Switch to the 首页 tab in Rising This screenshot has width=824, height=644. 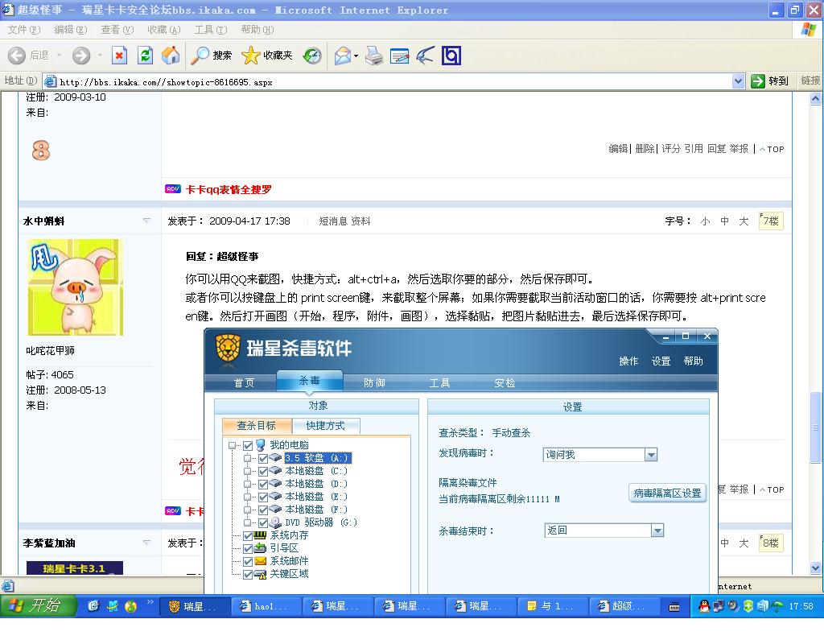(x=245, y=382)
